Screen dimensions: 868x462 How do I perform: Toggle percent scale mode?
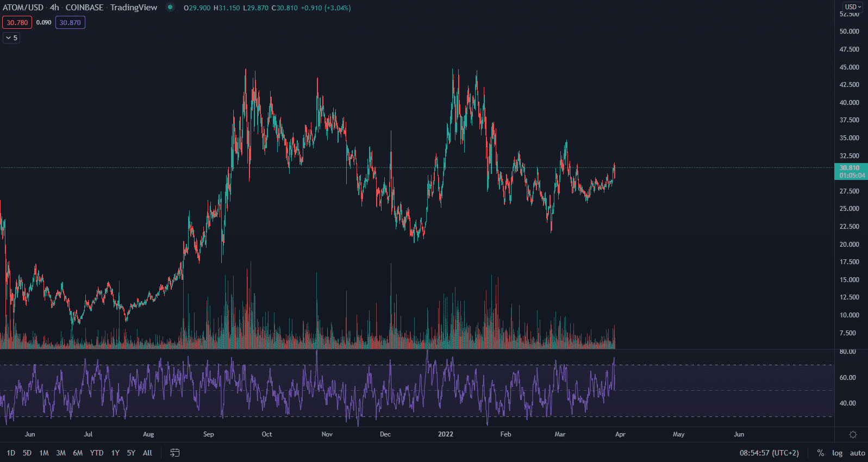pyautogui.click(x=820, y=453)
